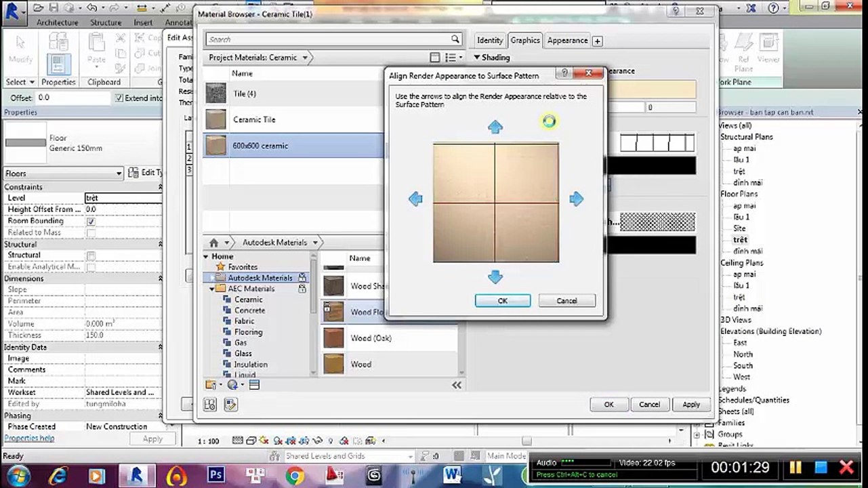The width and height of the screenshot is (868, 488).
Task: Click the help icon in the Align dialog title bar
Action: 565,73
